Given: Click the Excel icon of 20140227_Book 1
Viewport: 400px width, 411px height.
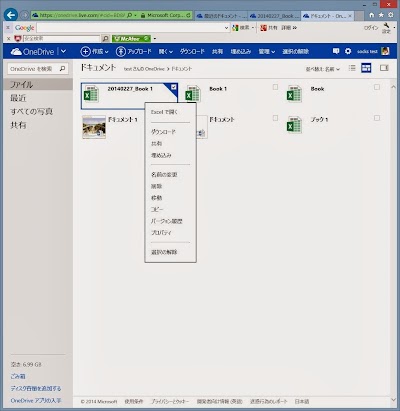Looking at the screenshot, I should click(x=91, y=94).
